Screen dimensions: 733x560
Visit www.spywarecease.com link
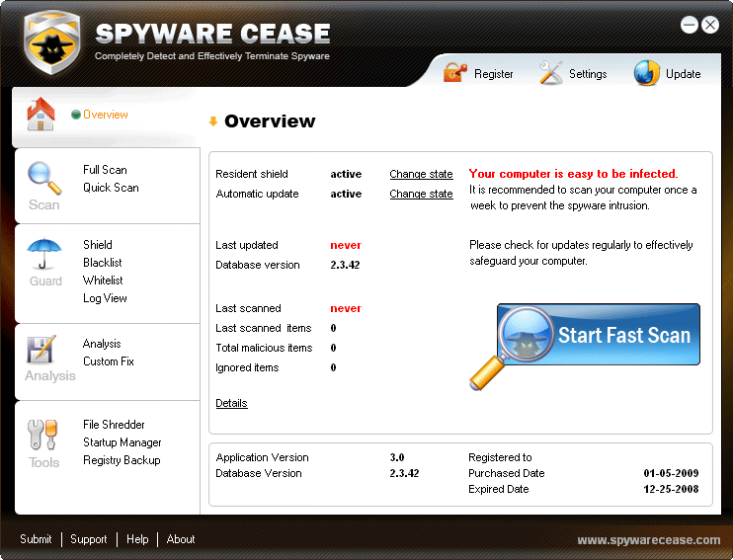(x=648, y=540)
